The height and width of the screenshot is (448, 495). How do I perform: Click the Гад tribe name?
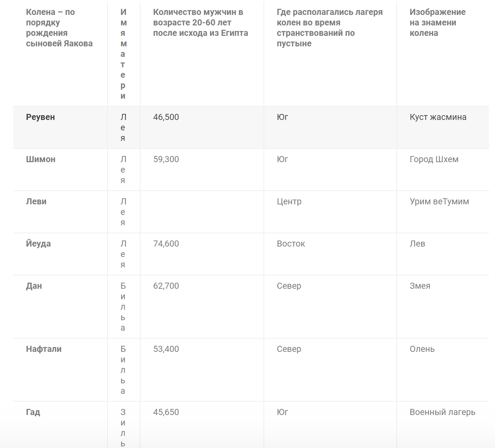coord(33,412)
